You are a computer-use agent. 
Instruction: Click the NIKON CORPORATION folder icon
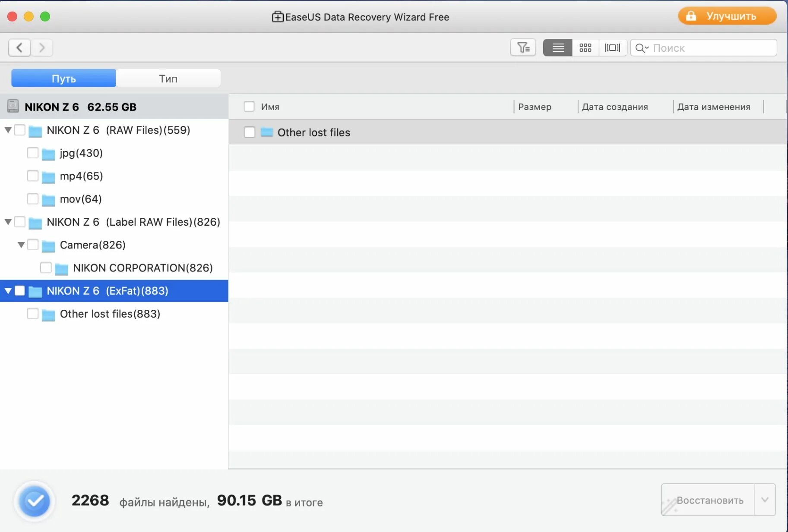(62, 268)
